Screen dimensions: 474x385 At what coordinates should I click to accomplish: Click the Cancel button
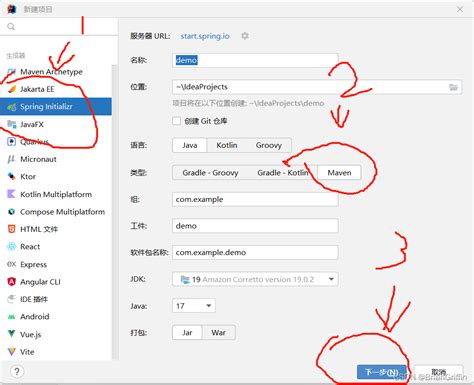coord(438,372)
